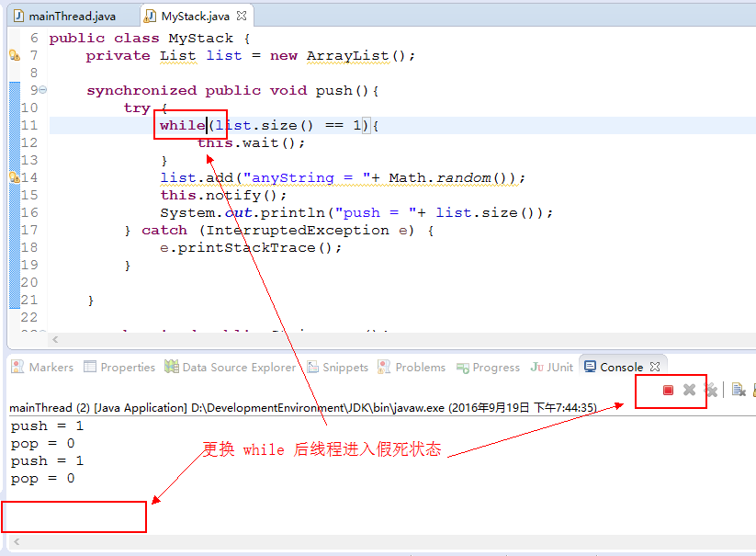Terminate the running mainThread application

pos(668,390)
